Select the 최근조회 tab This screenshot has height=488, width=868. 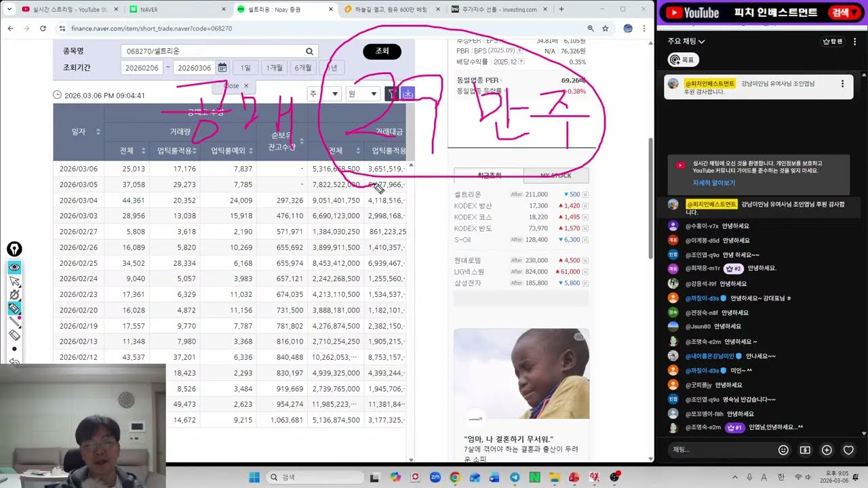[489, 176]
